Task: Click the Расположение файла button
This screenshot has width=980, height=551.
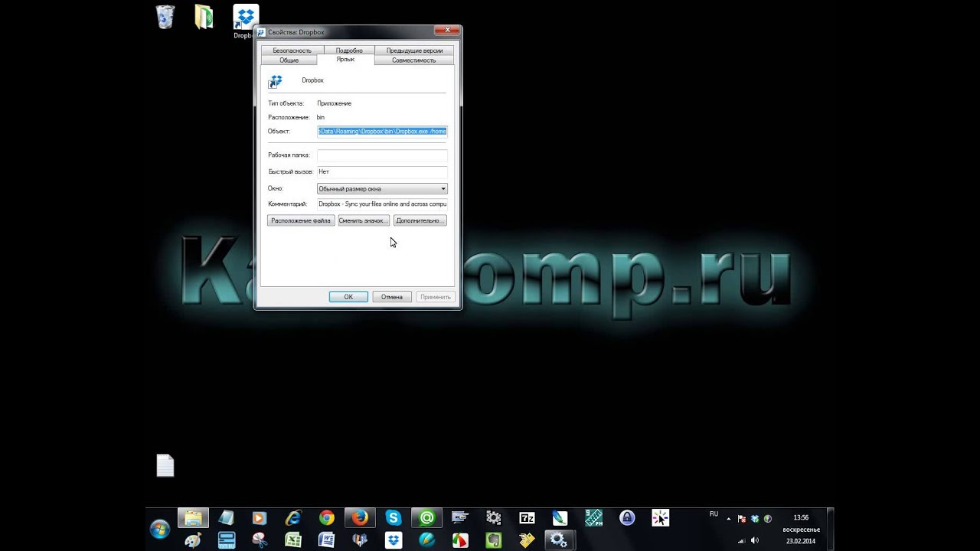Action: [301, 220]
